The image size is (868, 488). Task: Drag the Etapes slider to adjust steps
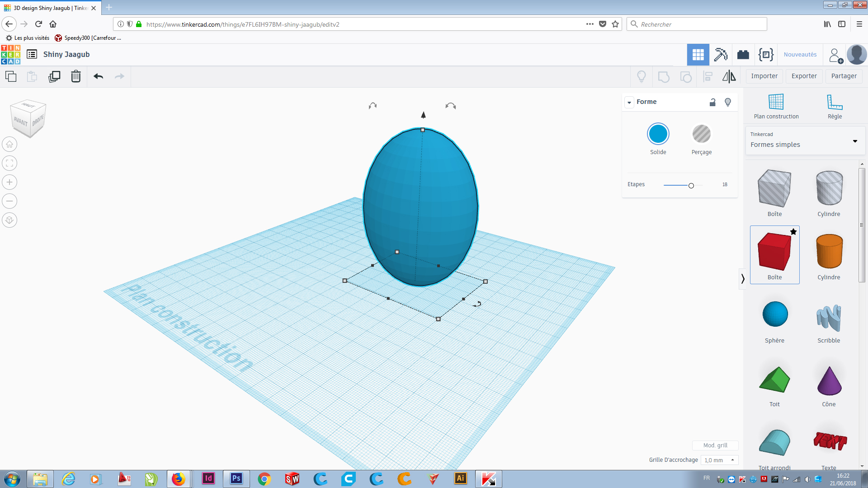point(691,185)
